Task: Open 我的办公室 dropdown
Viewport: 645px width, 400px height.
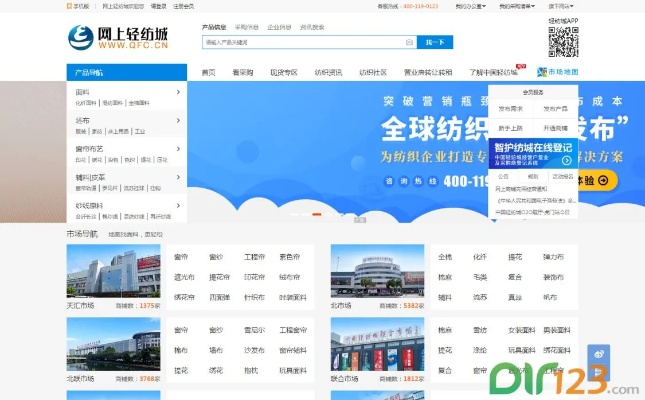Action: click(470, 6)
